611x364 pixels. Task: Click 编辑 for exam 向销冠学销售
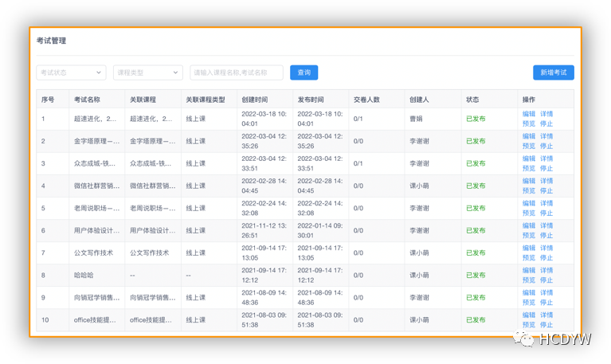(529, 292)
